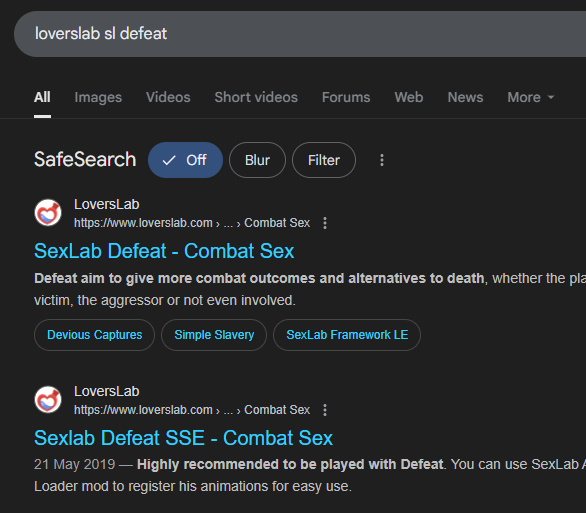Click the LoversLab favicon of first result
Viewport: 586px width, 513px height.
click(48, 213)
